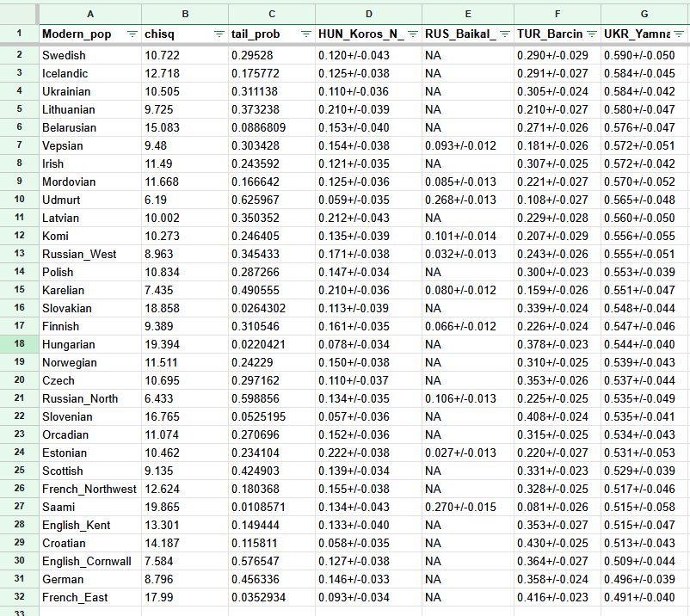The width and height of the screenshot is (690, 616).
Task: Click chisq value 18.858 for Slovakian
Action: coord(185,308)
